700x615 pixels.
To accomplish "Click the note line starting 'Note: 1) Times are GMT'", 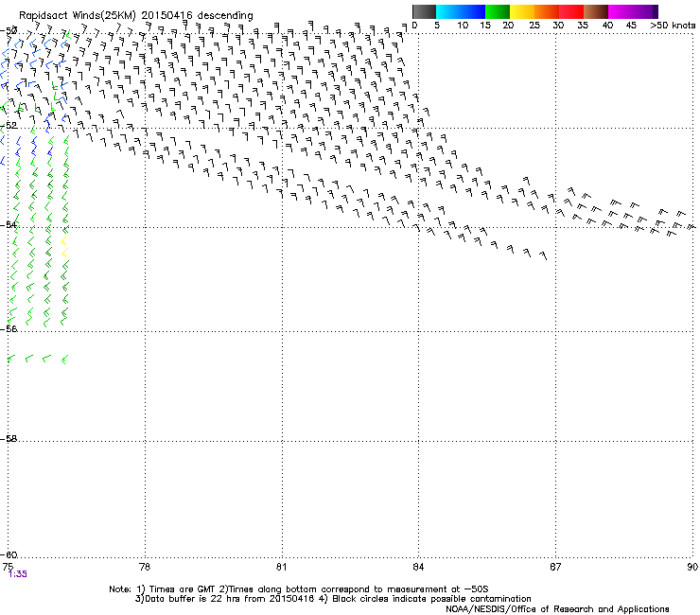I will 299,589.
